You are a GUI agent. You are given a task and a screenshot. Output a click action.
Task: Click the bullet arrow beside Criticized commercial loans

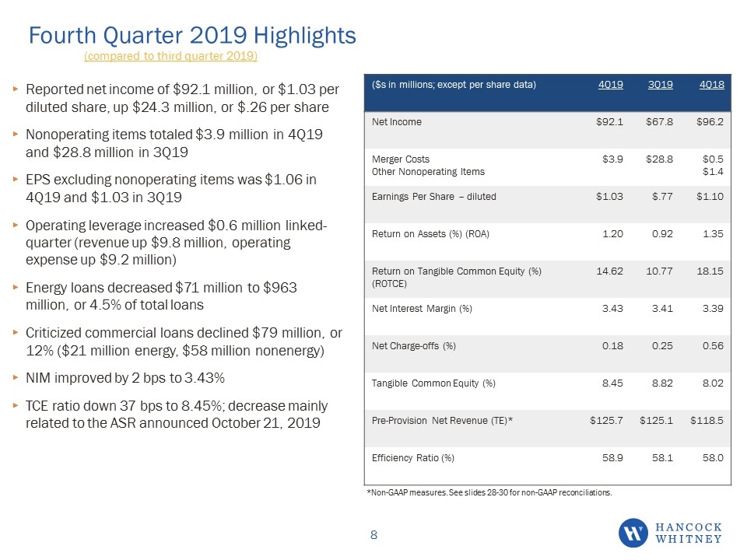click(x=16, y=332)
